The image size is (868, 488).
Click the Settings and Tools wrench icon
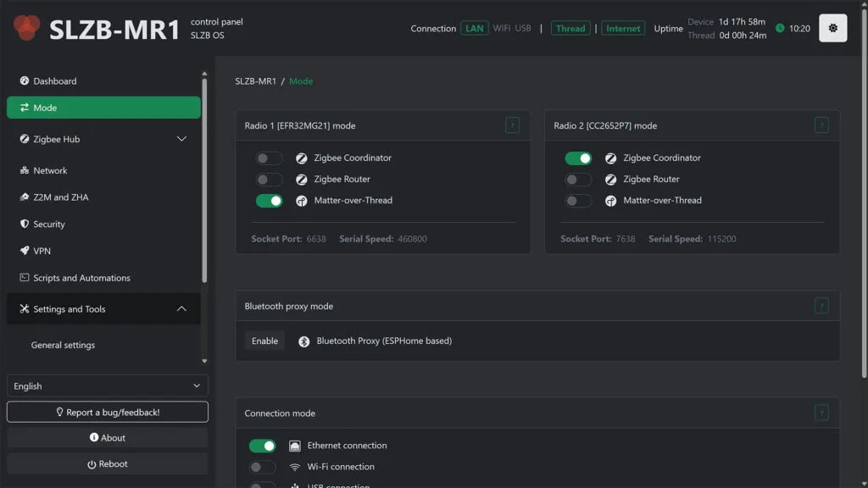[x=25, y=308]
